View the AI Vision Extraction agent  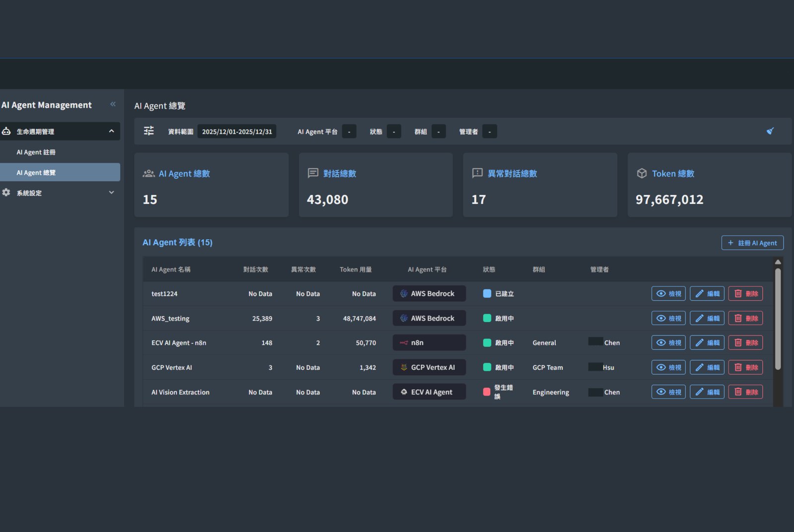pos(668,392)
